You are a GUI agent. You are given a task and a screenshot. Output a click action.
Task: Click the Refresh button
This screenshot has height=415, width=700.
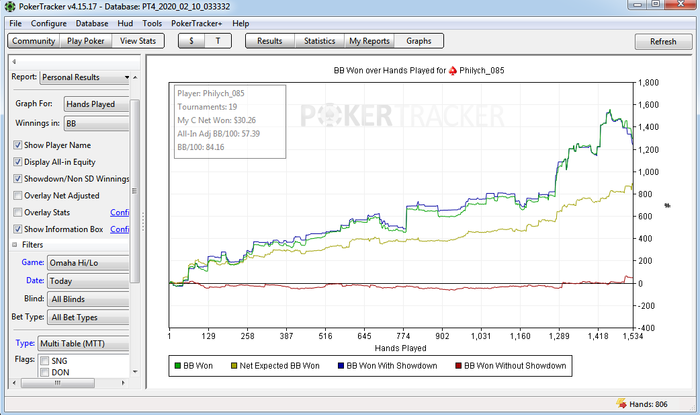tap(663, 42)
